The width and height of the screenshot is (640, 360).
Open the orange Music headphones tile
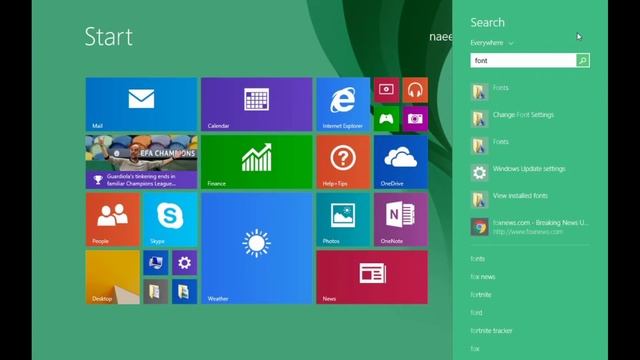point(415,90)
